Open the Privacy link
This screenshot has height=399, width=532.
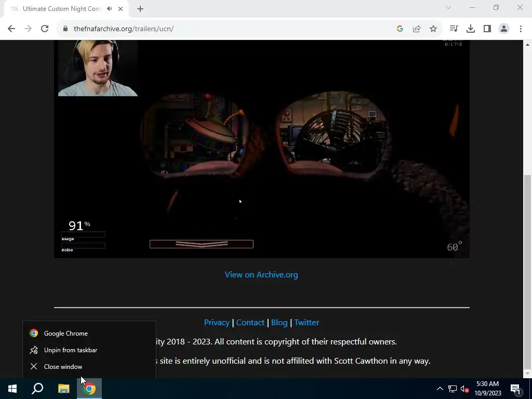[x=217, y=322]
